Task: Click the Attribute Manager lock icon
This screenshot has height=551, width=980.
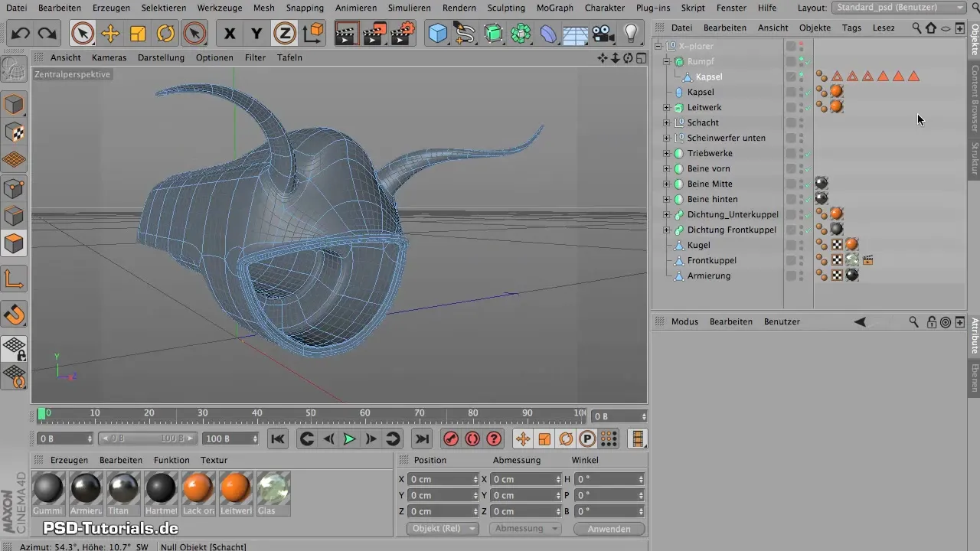Action: (931, 322)
